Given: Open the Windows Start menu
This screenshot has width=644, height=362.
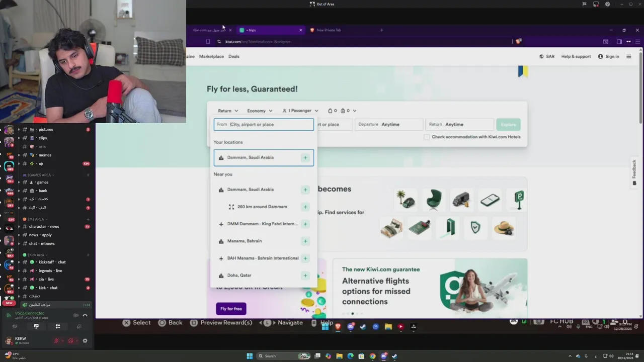Looking at the screenshot, I should pos(250,356).
